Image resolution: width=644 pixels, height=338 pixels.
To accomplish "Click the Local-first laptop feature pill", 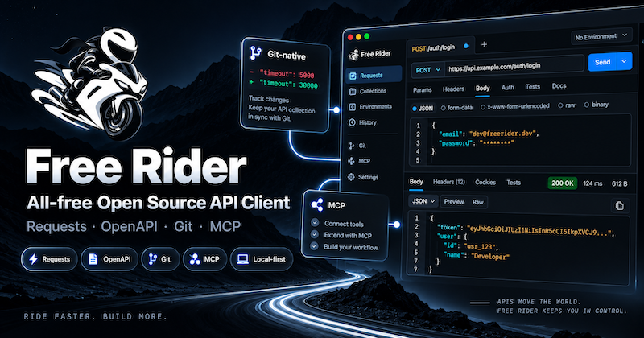I will [x=262, y=259].
